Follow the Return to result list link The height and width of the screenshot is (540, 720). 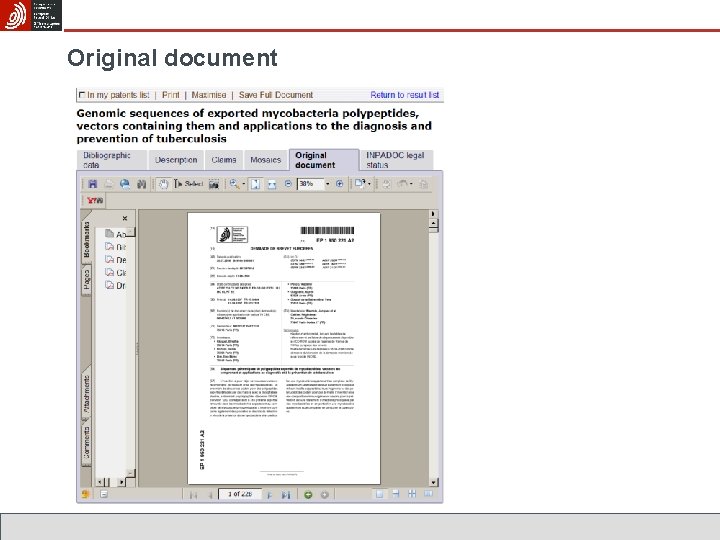point(405,95)
